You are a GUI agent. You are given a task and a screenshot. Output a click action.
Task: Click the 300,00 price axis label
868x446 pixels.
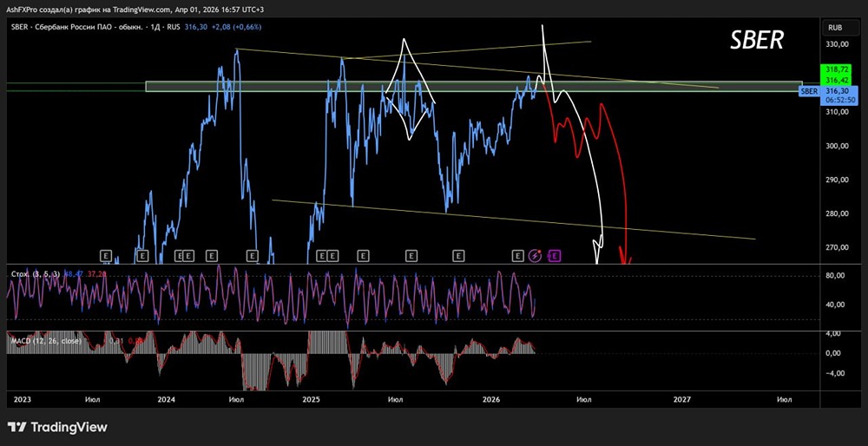pyautogui.click(x=836, y=146)
